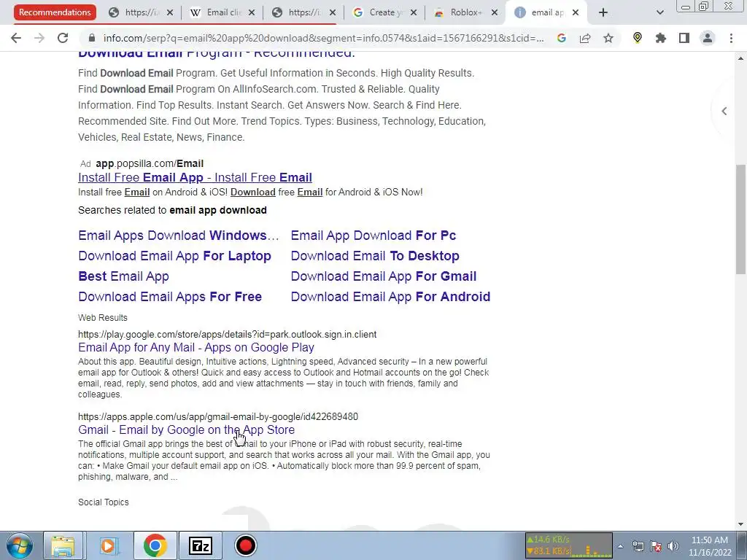The width and height of the screenshot is (747, 560).
Task: Close the Roblox tab
Action: coord(495,13)
